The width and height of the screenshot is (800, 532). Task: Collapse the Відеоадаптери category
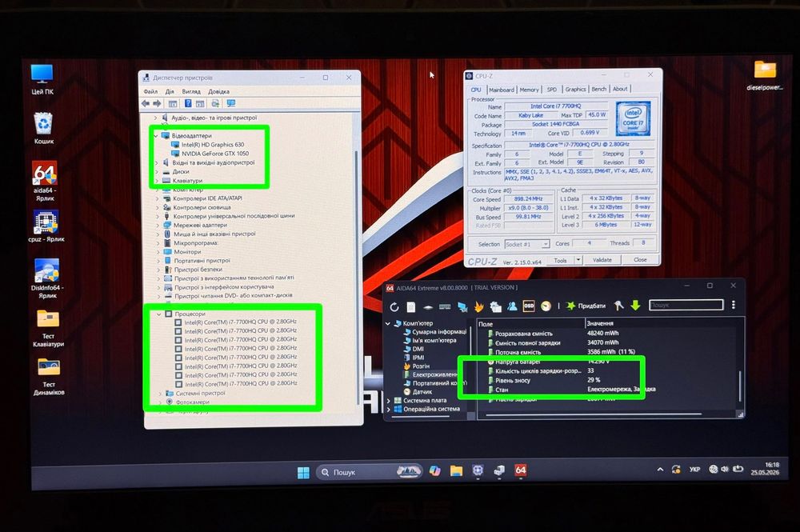coord(156,136)
